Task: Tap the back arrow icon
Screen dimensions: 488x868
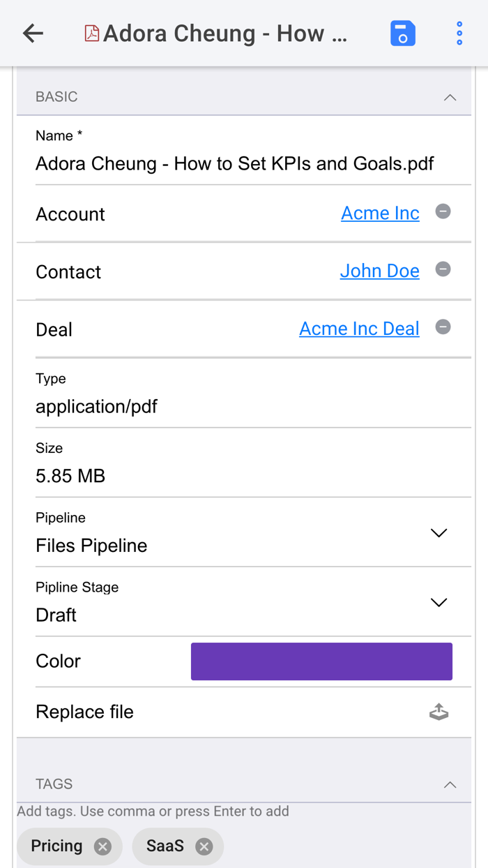Action: point(33,33)
